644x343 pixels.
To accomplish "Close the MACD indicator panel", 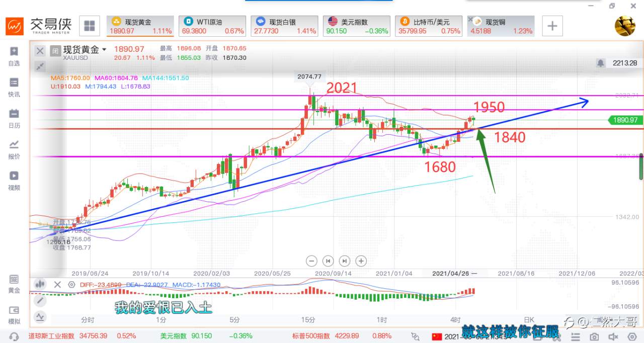I will tap(57, 285).
